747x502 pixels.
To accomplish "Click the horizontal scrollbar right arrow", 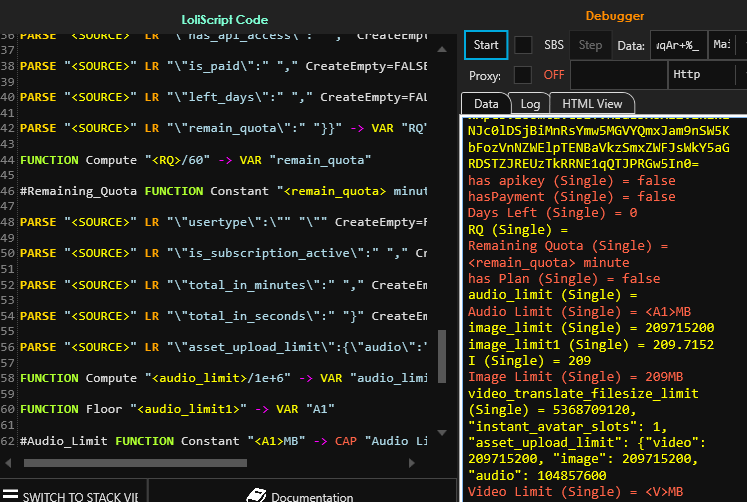I will tap(412, 463).
